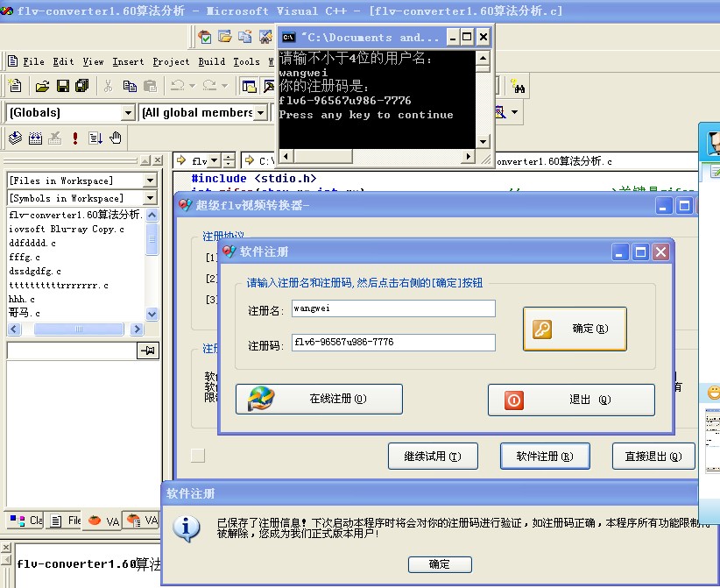Tick the checkbox left of 继续试用
720x588 pixels.
pos(198,455)
